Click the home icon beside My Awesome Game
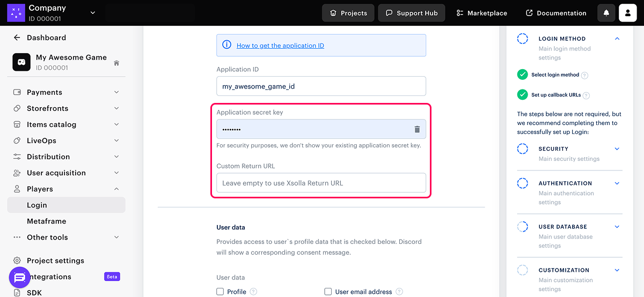644x297 pixels. (x=116, y=63)
